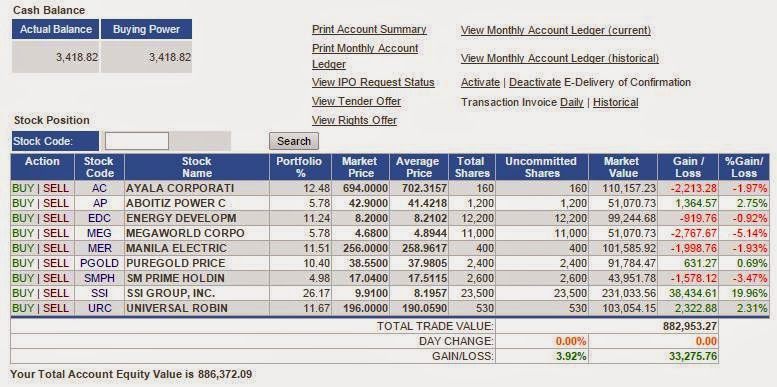The width and height of the screenshot is (777, 387).
Task: Open Print Account Summary link
Action: click(x=369, y=29)
